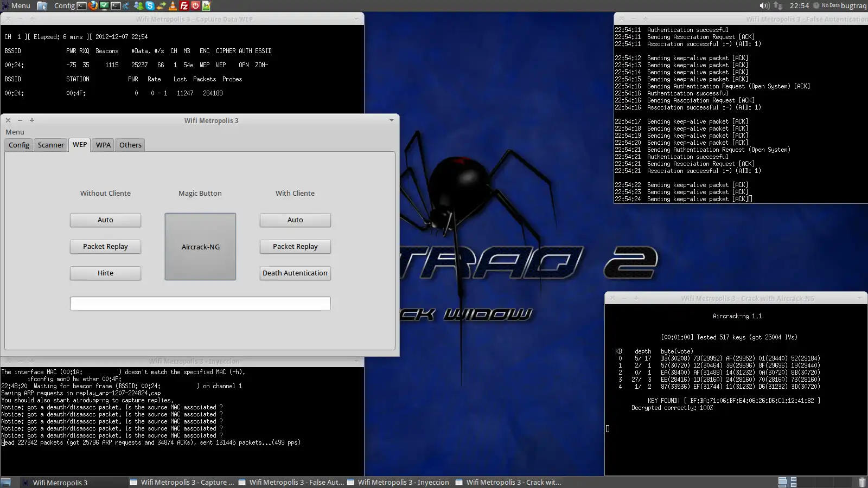Viewport: 868px width, 488px height.
Task: Click the right workspace switcher icon in taskbar
Action: pyautogui.click(x=794, y=482)
